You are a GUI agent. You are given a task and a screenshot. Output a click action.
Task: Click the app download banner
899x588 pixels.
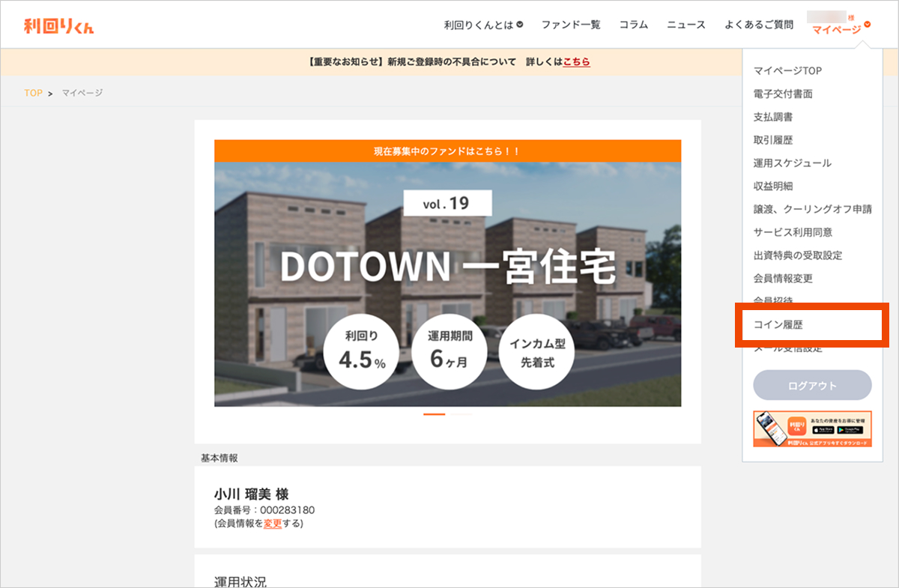point(812,429)
